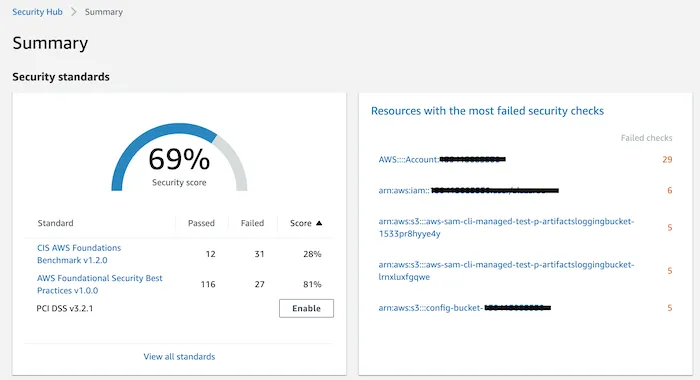Open the arn:aws:iam resource link
This screenshot has height=380, width=700.
469,190
